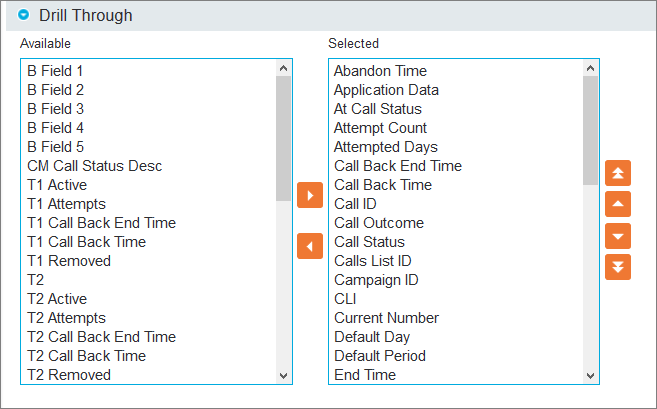Move the selected item up one position
Viewport: 657px width, 409px height.
coord(618,204)
